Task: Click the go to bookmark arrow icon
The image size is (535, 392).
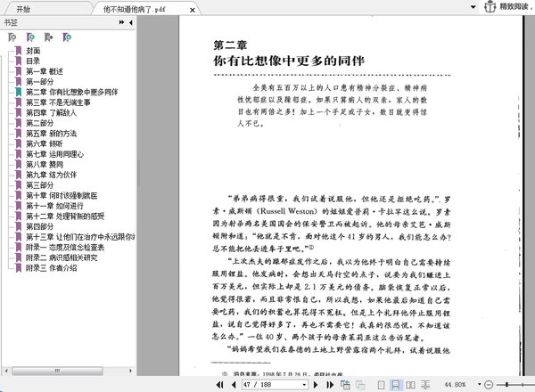Action: [48, 37]
